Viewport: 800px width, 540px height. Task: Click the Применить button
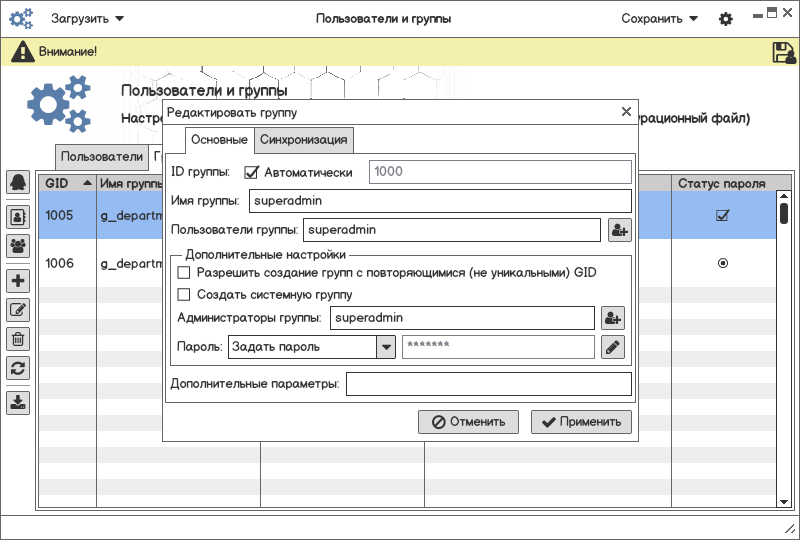click(582, 422)
